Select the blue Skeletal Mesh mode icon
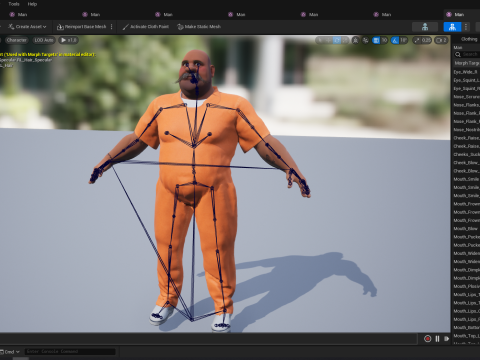The image size is (480, 360). click(452, 27)
